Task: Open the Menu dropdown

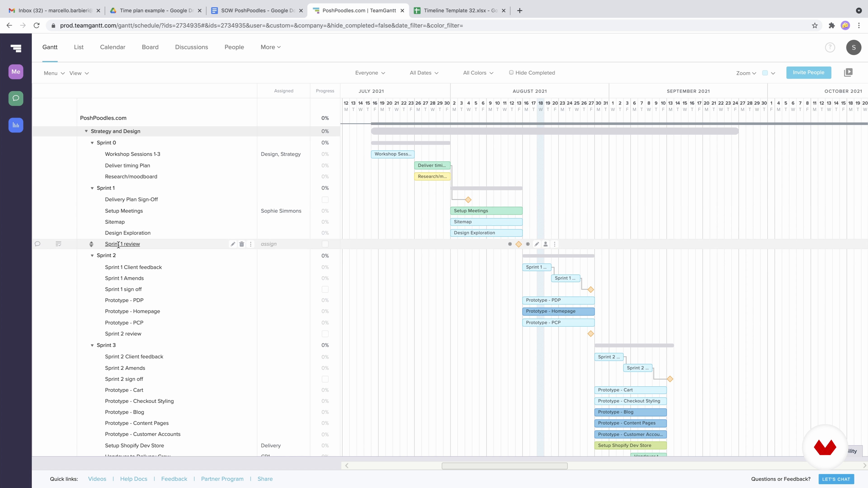Action: (54, 73)
